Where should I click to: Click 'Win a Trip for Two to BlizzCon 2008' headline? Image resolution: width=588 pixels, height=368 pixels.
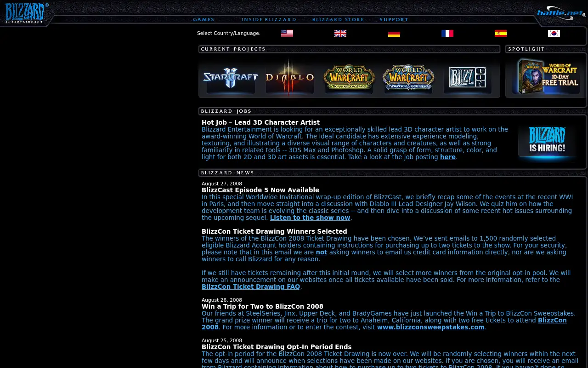click(262, 306)
